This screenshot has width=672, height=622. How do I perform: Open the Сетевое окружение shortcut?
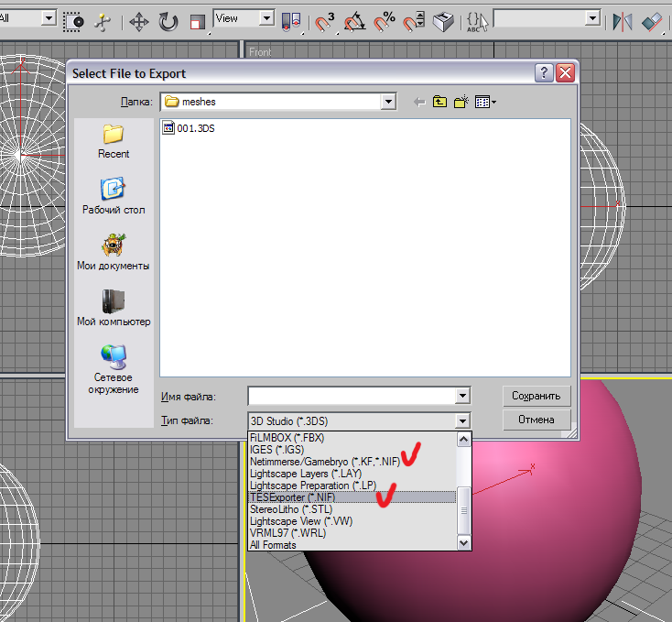point(114,369)
